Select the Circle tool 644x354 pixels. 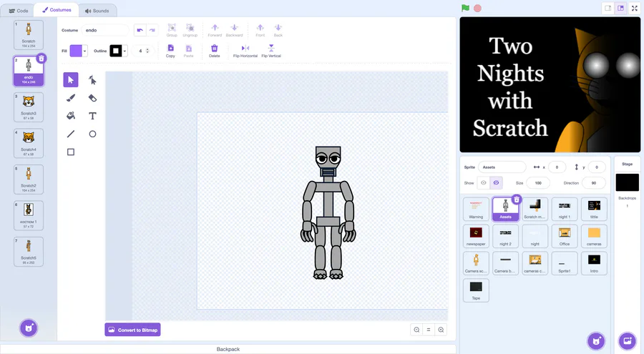click(x=92, y=134)
